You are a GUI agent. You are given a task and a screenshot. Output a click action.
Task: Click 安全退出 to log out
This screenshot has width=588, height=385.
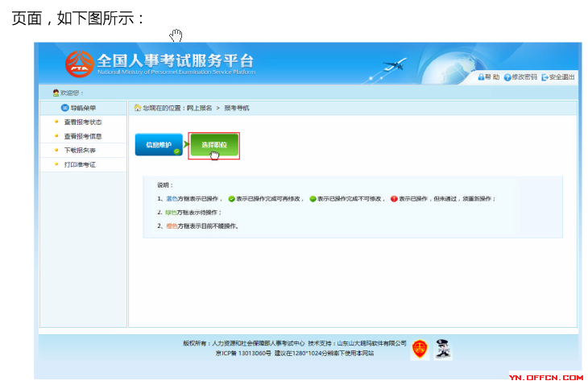coord(561,77)
